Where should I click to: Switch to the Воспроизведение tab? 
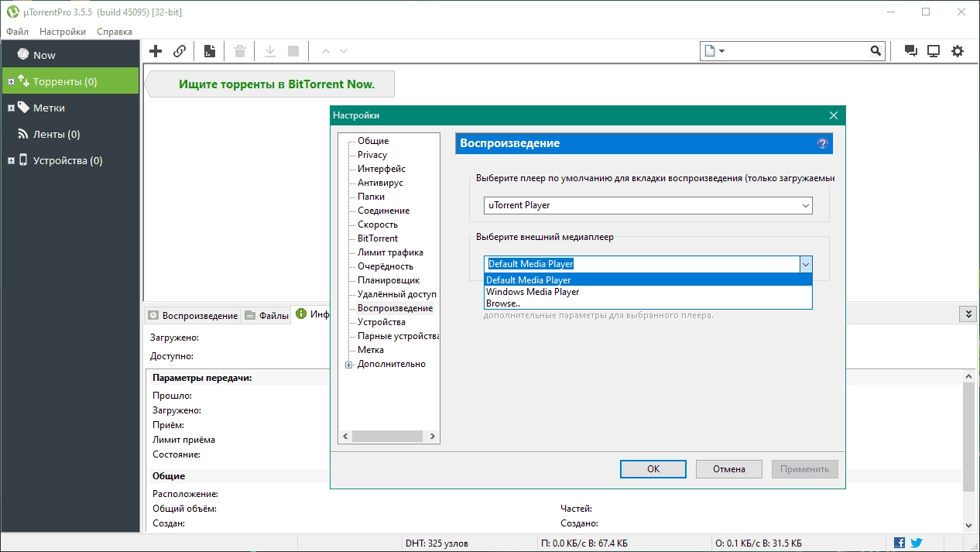[192, 315]
